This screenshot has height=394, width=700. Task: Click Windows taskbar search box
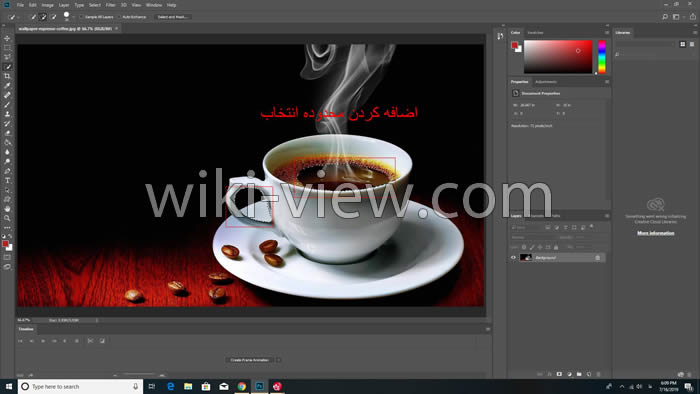click(80, 386)
